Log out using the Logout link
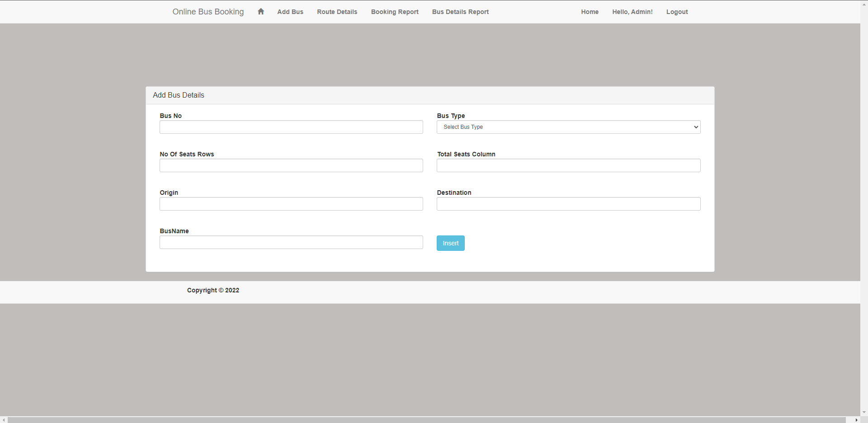868x423 pixels. (x=677, y=12)
